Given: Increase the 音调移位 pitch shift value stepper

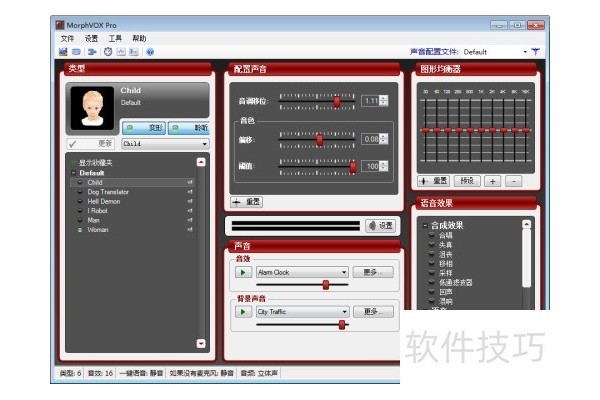Looking at the screenshot, I should click(384, 98).
